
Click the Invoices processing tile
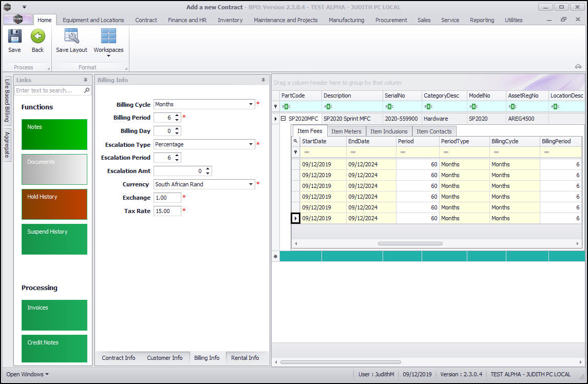(54, 315)
